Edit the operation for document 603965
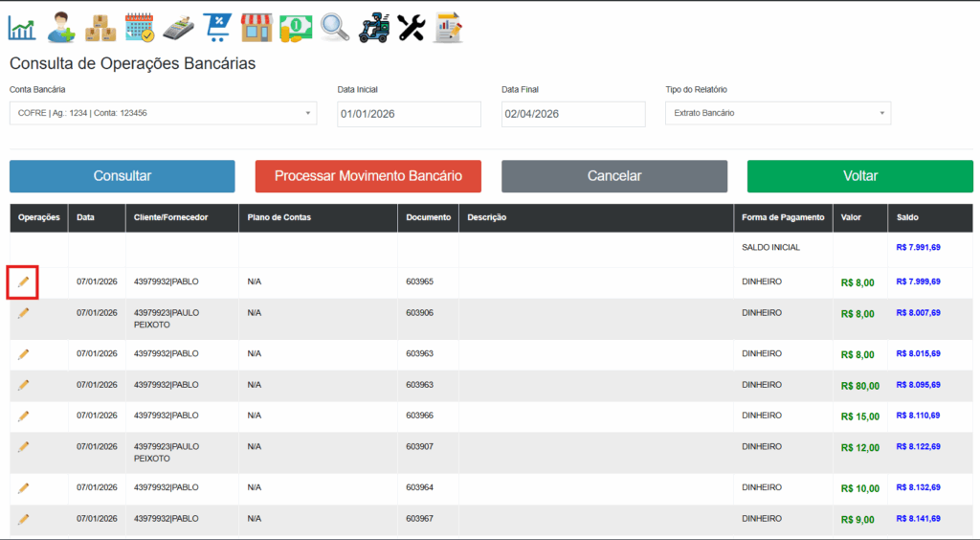The height and width of the screenshot is (540, 980). click(x=23, y=281)
